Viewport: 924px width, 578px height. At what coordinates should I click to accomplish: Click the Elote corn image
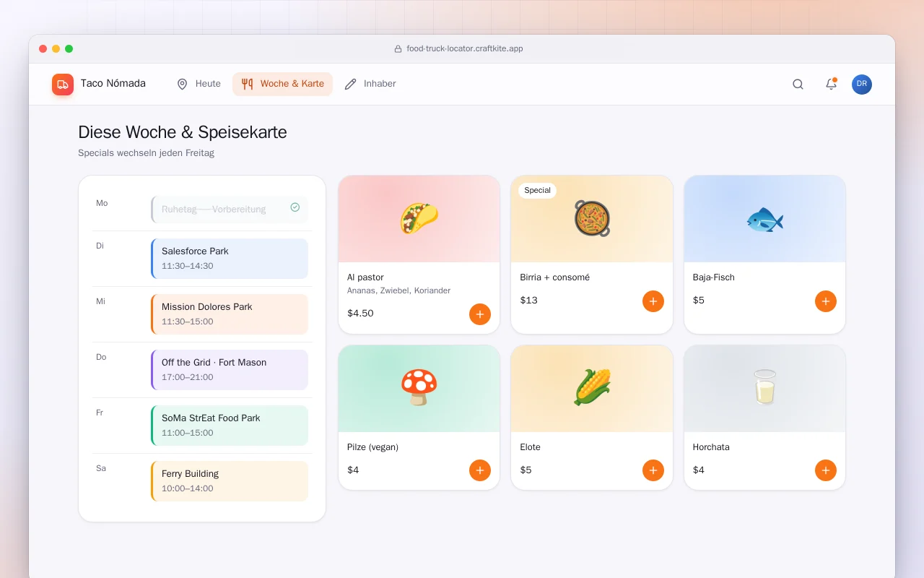click(592, 389)
